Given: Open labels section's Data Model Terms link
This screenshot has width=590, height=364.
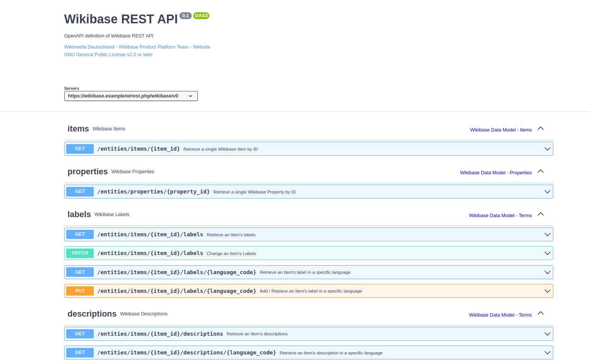Looking at the screenshot, I should (x=500, y=216).
